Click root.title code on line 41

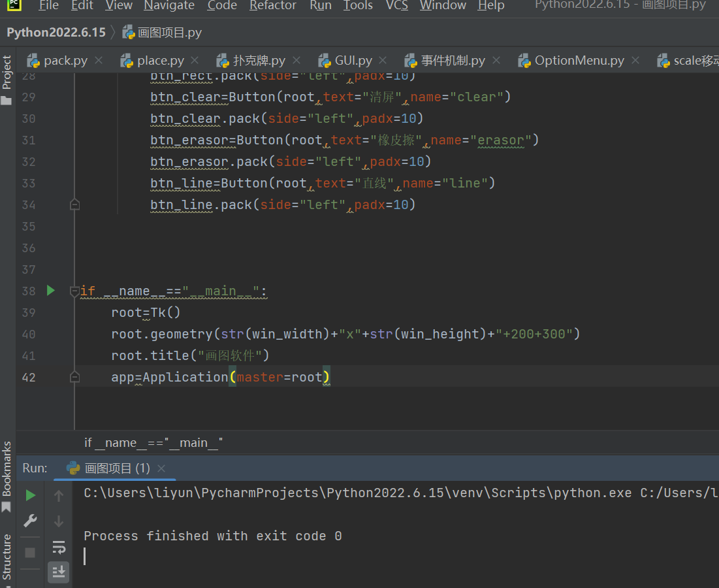[190, 355]
